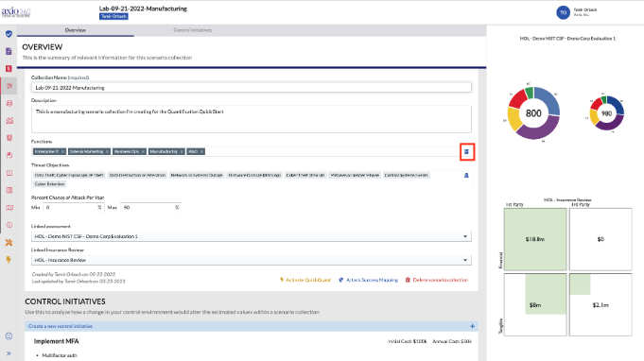Click the Multifactor auth bullet item
Screen dimensions: 644x361
[x=60, y=355]
